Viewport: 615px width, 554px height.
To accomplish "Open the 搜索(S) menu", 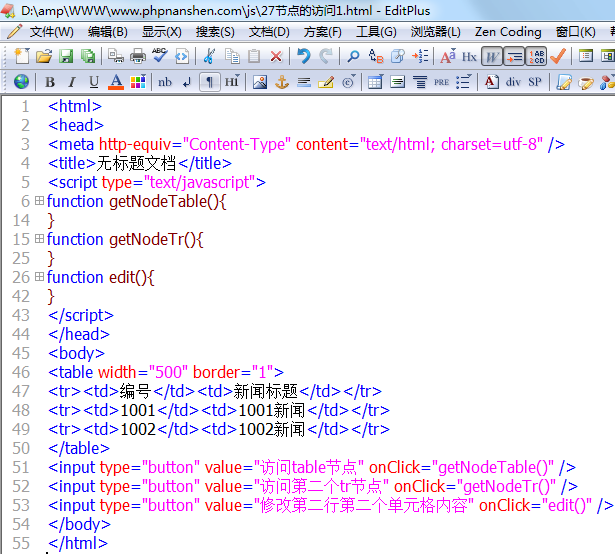I will 215,32.
